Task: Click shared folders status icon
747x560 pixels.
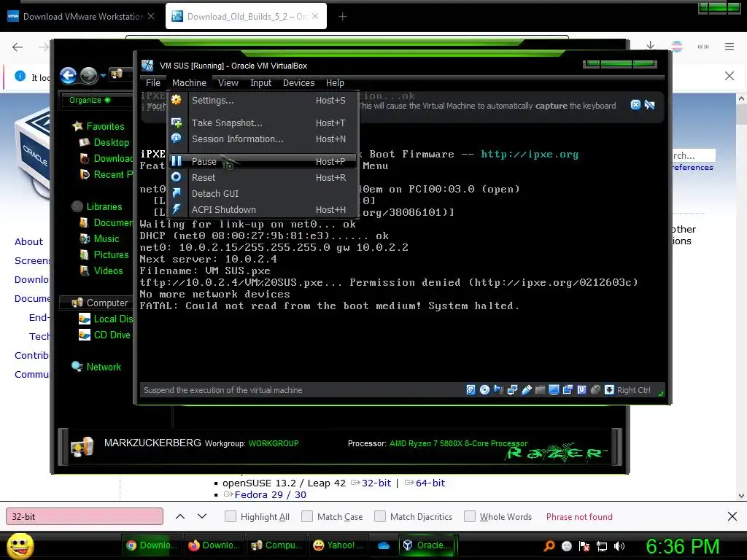Action: (x=540, y=390)
